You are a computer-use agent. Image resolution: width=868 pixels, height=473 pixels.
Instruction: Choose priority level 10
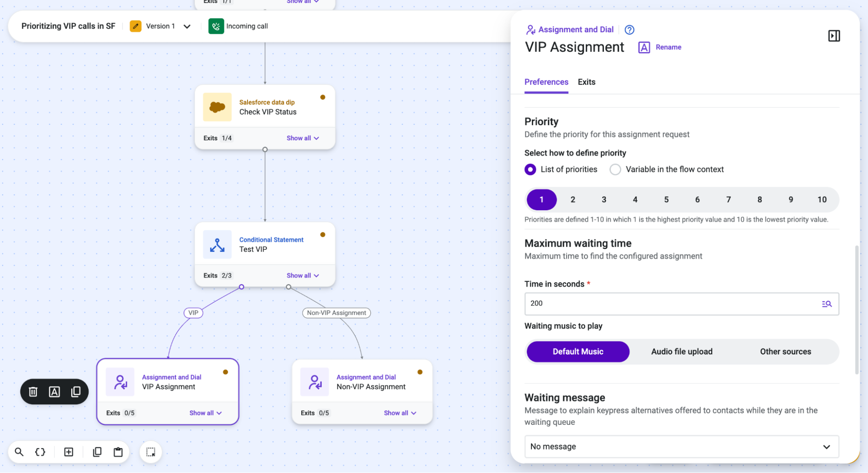[x=822, y=200]
